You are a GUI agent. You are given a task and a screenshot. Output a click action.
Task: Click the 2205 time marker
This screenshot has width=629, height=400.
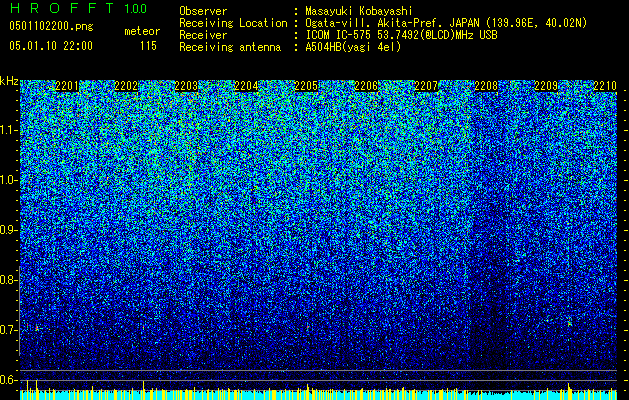click(x=306, y=86)
